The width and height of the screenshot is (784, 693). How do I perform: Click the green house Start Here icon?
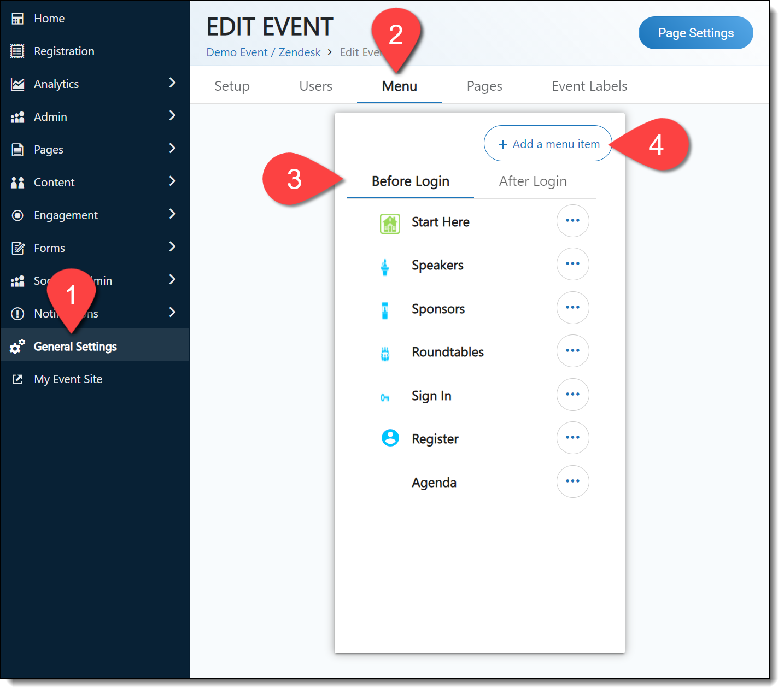pos(390,224)
